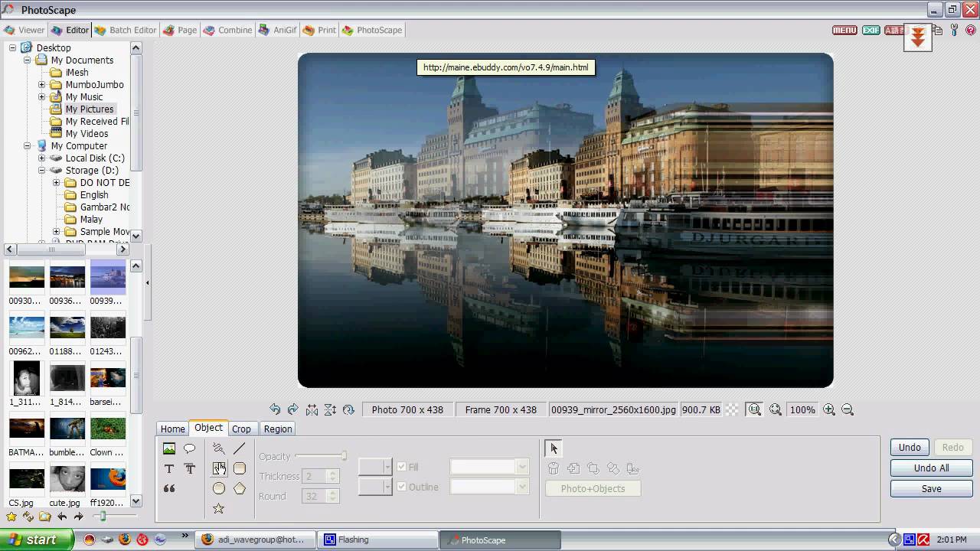Expand the Storage (D:) tree node
The height and width of the screenshot is (551, 980).
pyautogui.click(x=42, y=170)
